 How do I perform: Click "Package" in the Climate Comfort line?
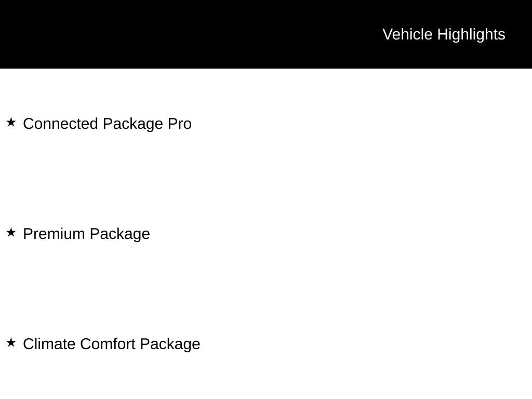pos(170,344)
